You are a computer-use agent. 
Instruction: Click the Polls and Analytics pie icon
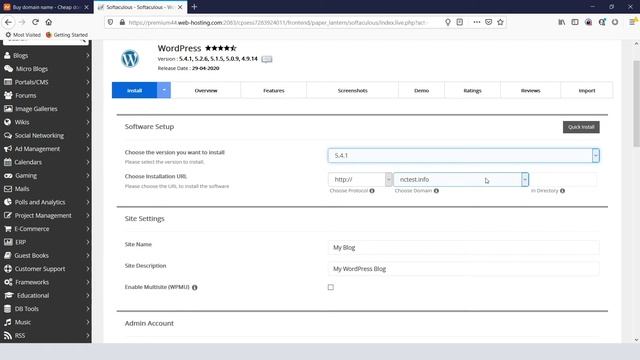point(8,202)
